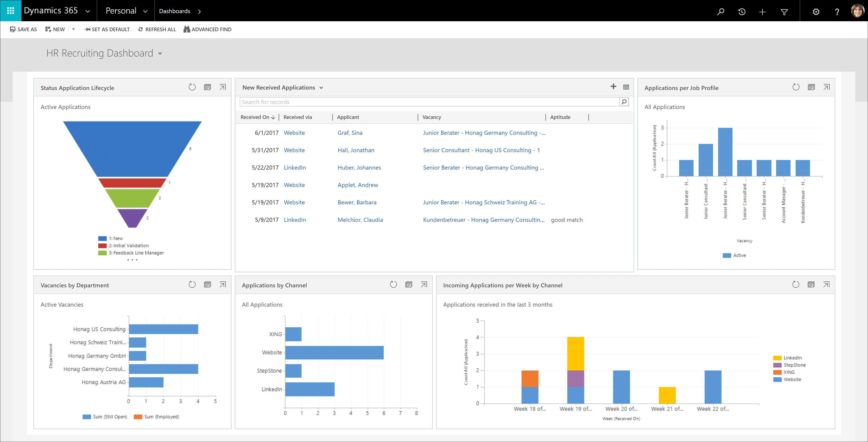The height and width of the screenshot is (442, 868).
Task: Run Refresh All on the dashboard
Action: (157, 29)
